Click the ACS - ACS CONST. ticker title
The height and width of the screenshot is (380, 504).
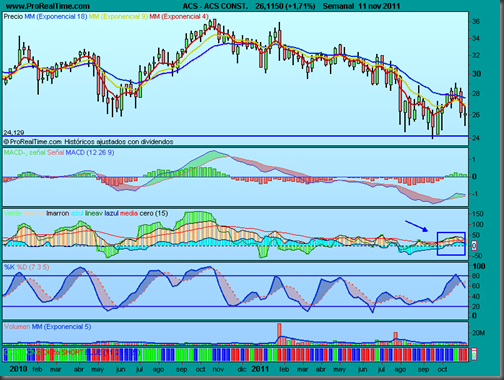coord(215,6)
